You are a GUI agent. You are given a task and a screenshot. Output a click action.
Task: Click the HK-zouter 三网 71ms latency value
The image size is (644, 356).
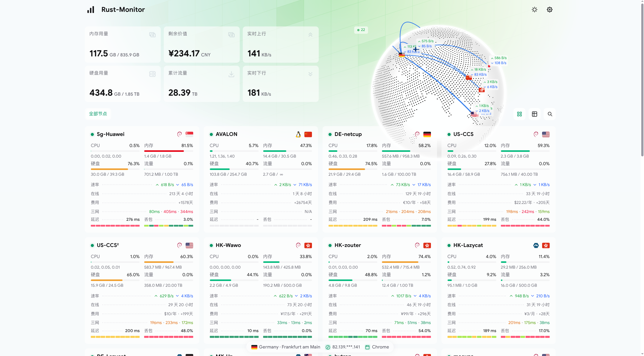pyautogui.click(x=399, y=323)
